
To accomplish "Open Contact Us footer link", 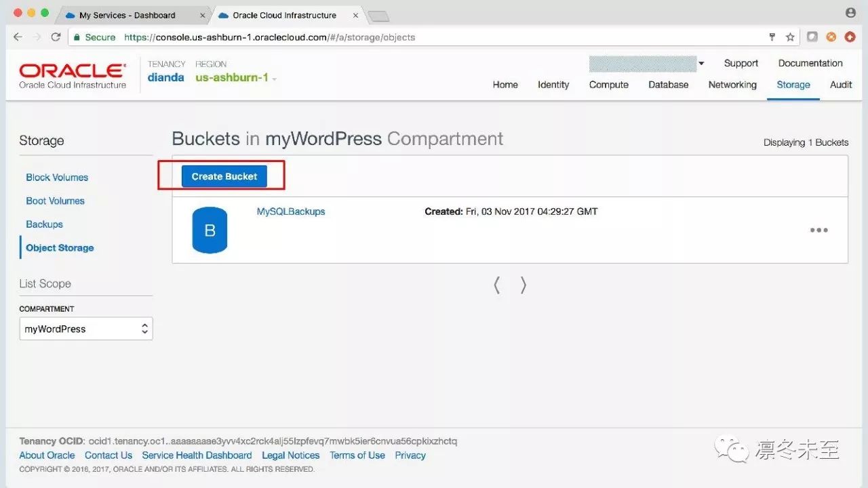I will 108,455.
